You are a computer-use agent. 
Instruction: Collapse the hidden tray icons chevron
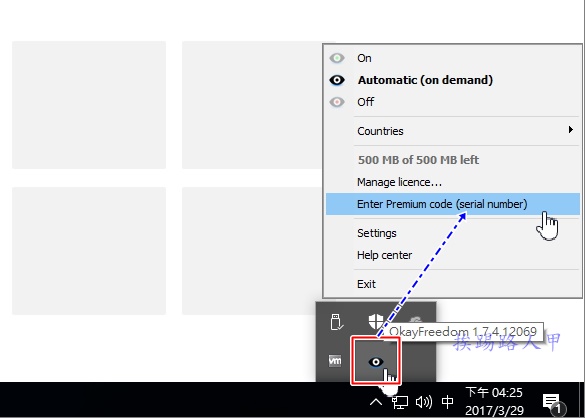[x=376, y=402]
